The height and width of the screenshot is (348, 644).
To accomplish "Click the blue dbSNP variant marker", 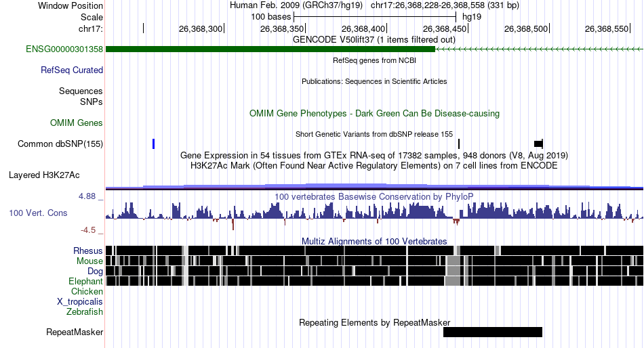I will [153, 144].
